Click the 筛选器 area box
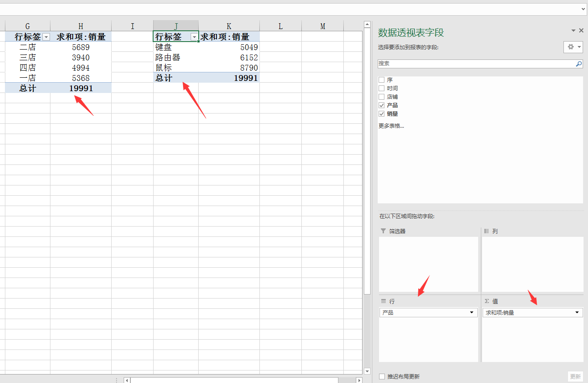Viewport: 588px width, 383px height. coord(429,265)
